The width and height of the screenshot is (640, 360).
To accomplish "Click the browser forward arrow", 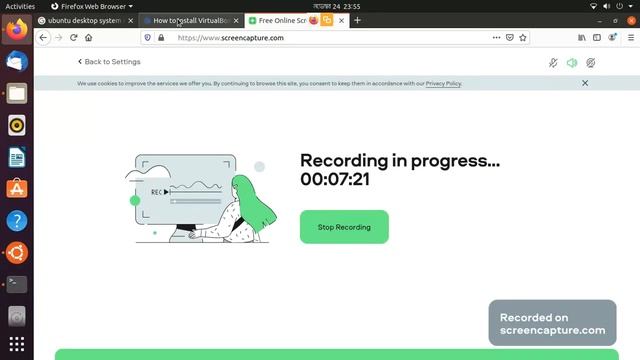I will tap(59, 38).
